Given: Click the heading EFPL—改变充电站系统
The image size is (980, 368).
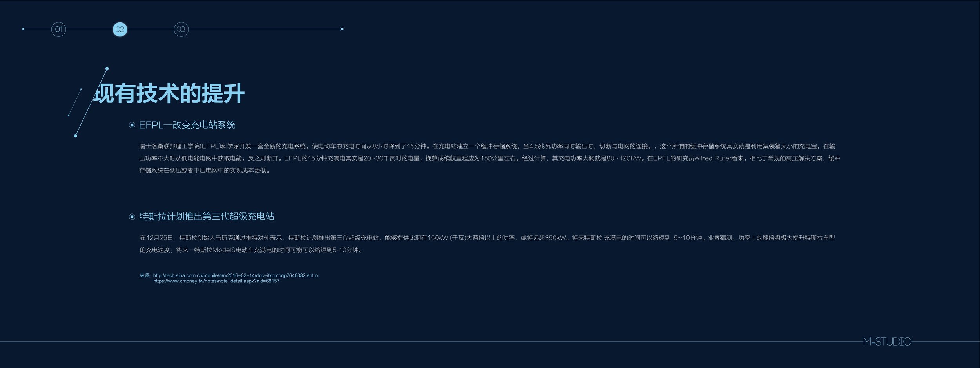Looking at the screenshot, I should coord(187,125).
